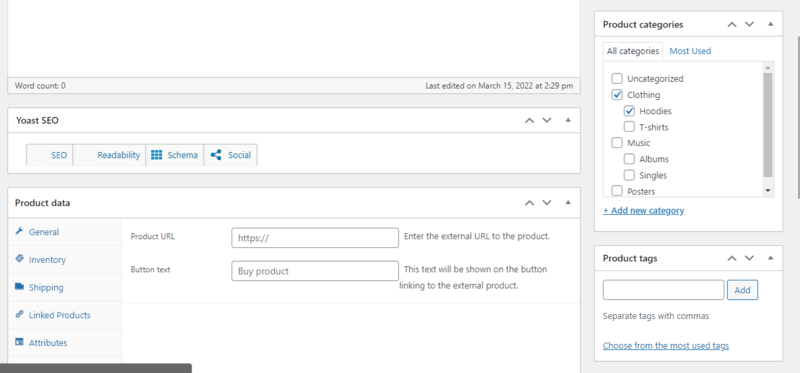Focus the Button text field

315,271
